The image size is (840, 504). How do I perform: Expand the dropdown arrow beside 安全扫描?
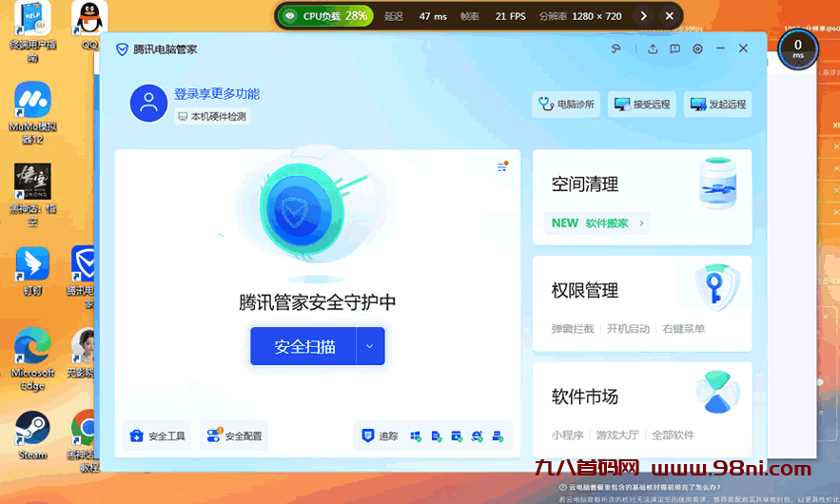[x=371, y=346]
